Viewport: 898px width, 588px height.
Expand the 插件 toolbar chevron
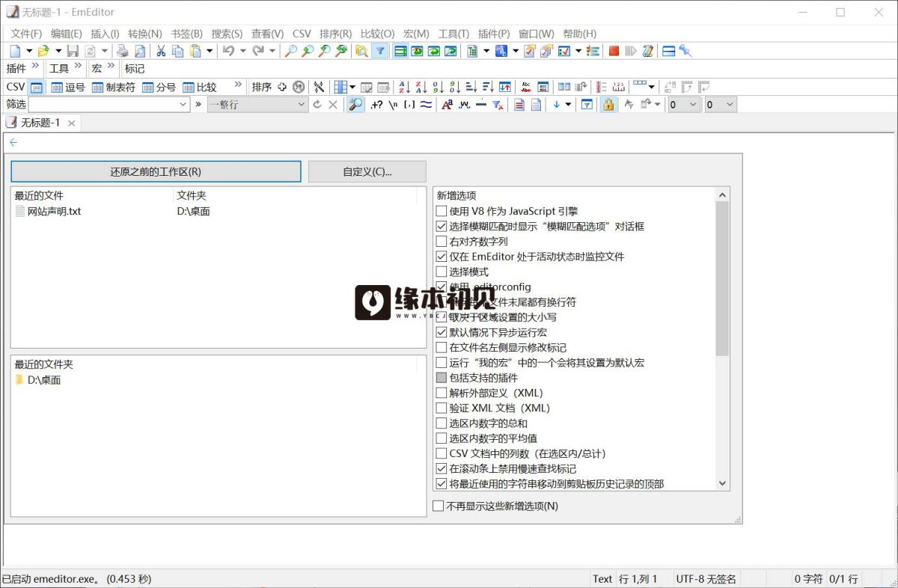tap(36, 67)
